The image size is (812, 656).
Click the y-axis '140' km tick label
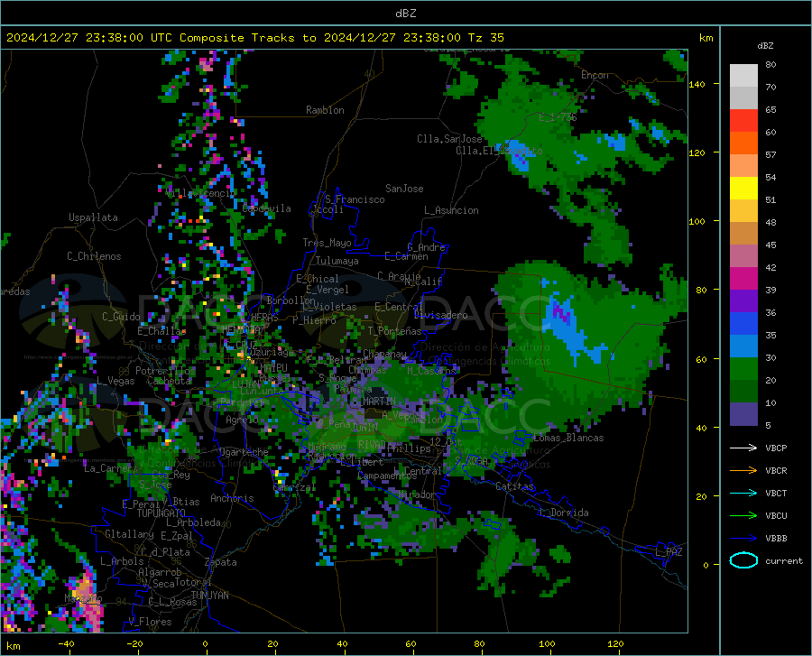pyautogui.click(x=697, y=84)
